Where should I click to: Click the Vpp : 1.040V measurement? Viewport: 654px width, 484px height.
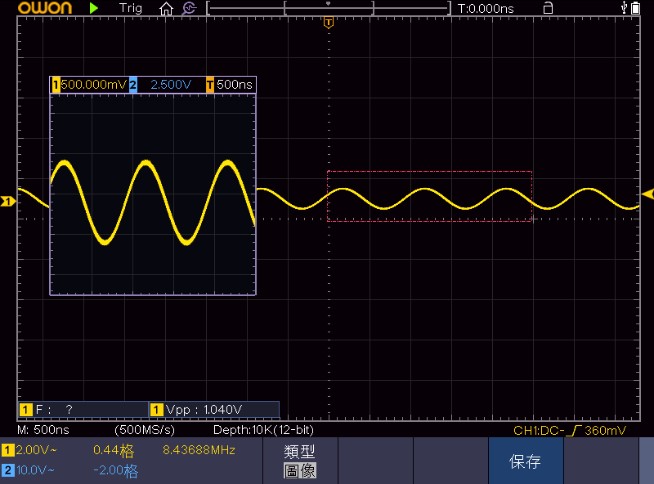tap(214, 409)
